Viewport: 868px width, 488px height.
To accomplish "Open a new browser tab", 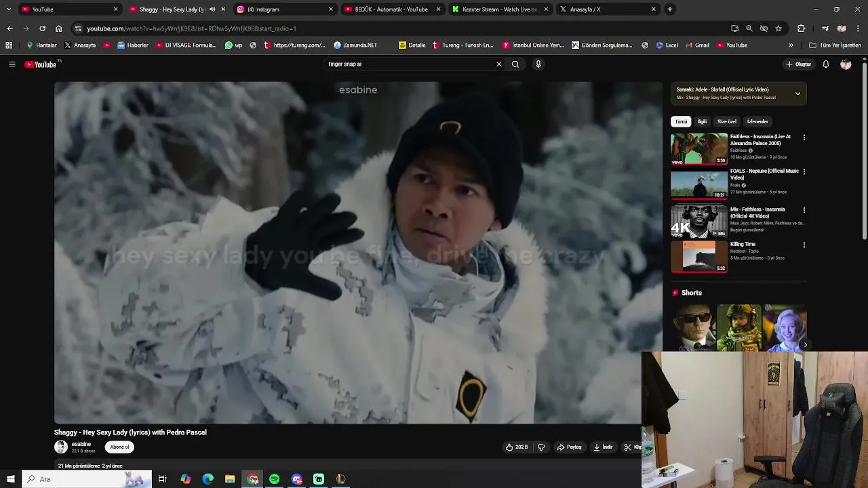I will pos(670,9).
